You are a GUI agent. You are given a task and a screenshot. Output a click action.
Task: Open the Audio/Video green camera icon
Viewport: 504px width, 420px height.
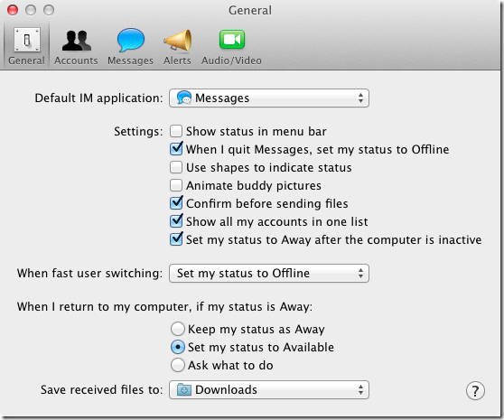pyautogui.click(x=232, y=40)
